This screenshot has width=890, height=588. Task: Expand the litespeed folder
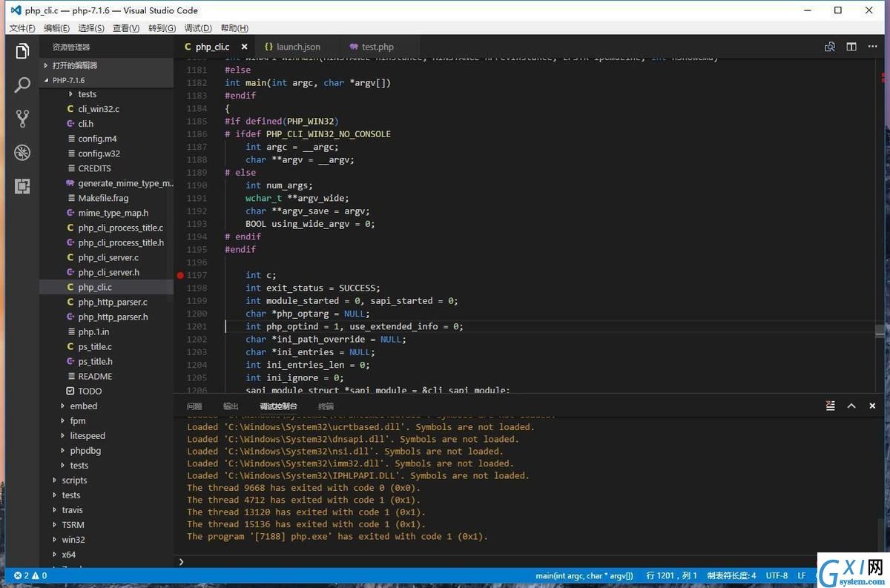[x=106, y=435]
